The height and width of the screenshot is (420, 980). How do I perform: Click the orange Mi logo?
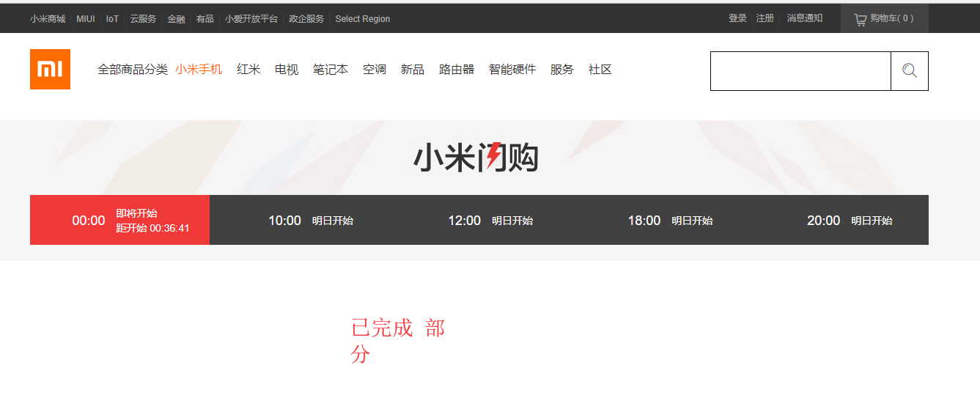click(50, 69)
